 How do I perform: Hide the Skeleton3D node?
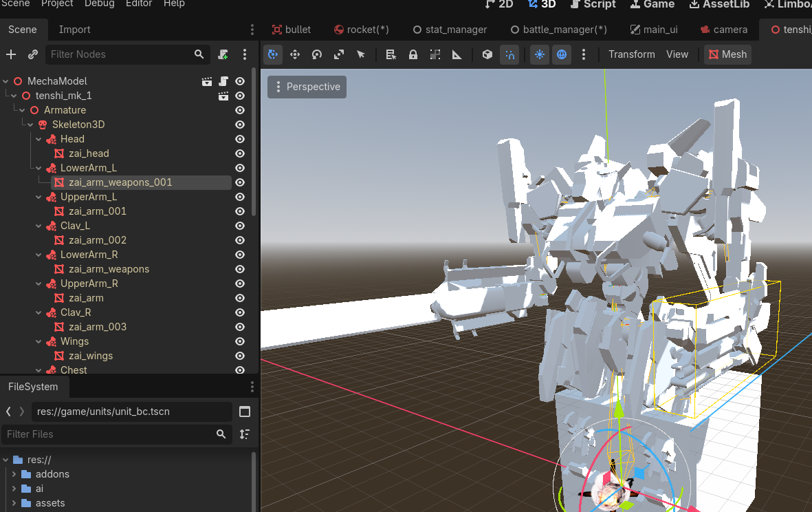point(239,125)
